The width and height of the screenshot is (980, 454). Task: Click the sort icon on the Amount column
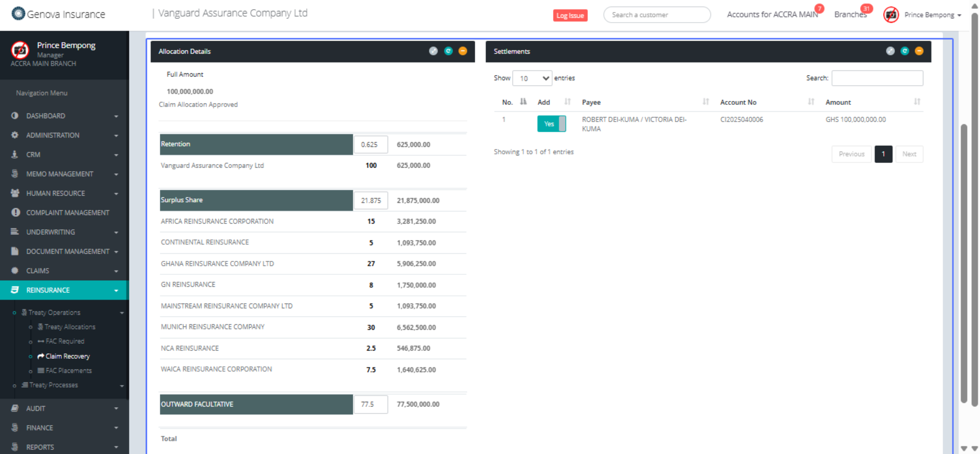tap(917, 102)
